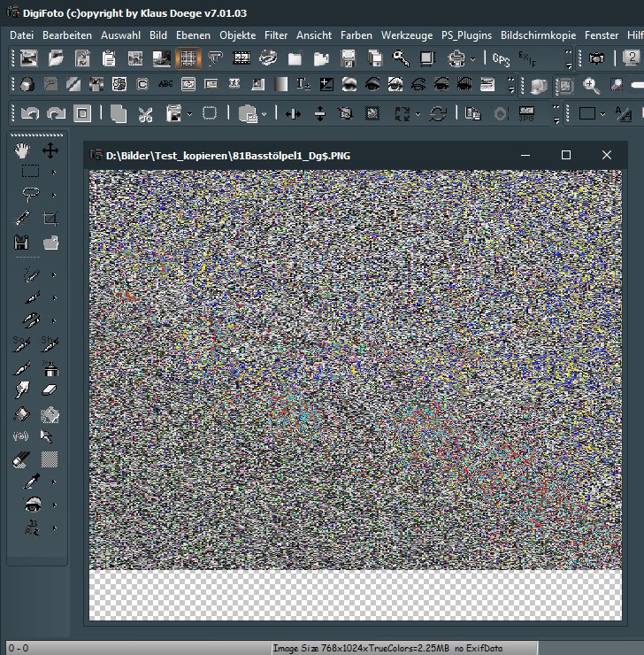644x655 pixels.
Task: Open the rotate icon dropdown arrow
Action: coord(418,114)
